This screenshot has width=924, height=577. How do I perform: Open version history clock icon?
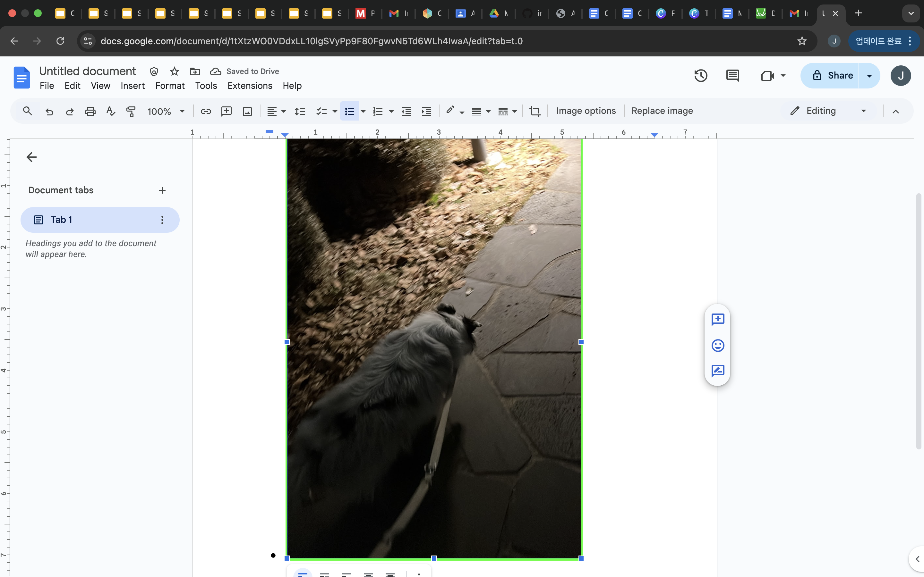[x=701, y=76]
